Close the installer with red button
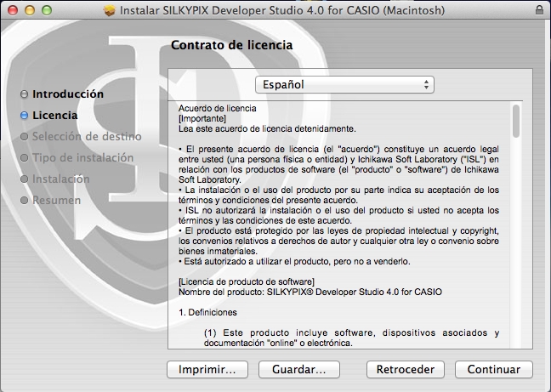 13,10
